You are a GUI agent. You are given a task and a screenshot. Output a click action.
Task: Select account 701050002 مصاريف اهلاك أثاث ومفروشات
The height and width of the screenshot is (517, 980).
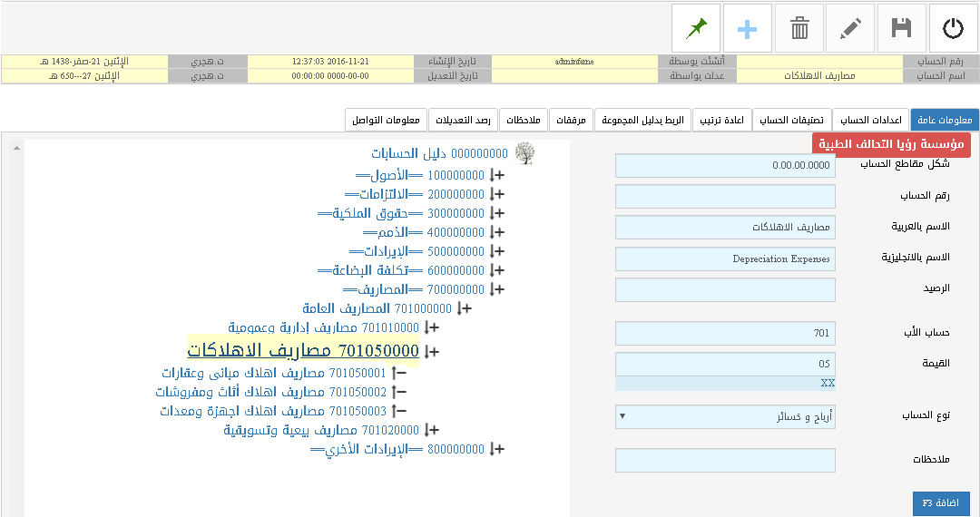point(271,392)
